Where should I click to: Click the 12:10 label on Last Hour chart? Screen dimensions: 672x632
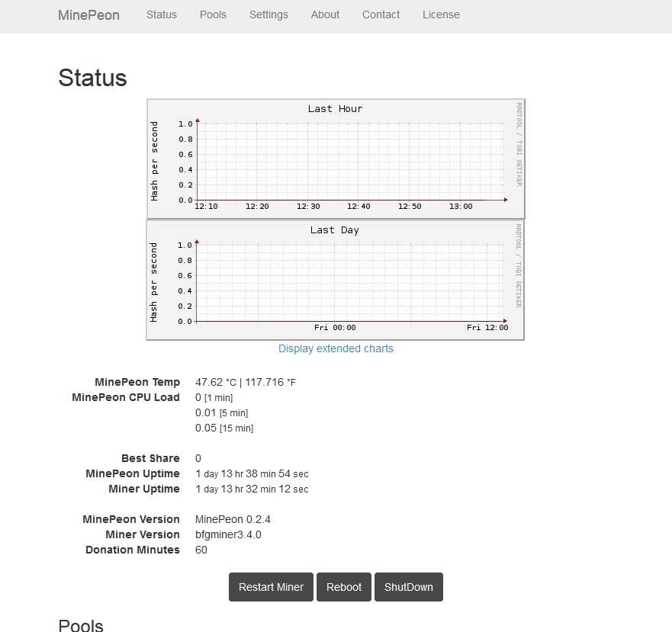pos(206,207)
